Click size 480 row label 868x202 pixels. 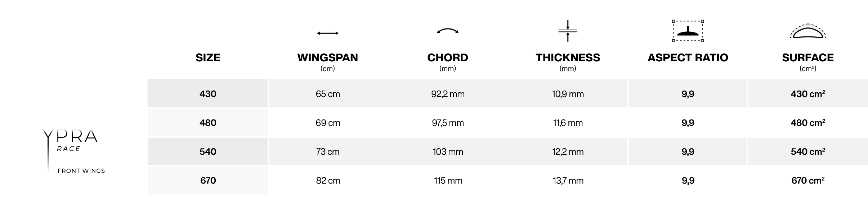[208, 123]
